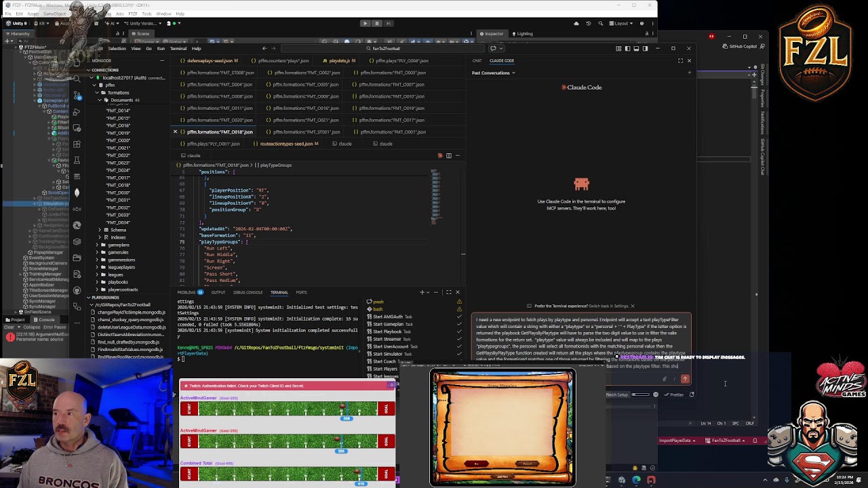Open the Terminal menu
Screen dimensions: 868x488
coord(178,48)
